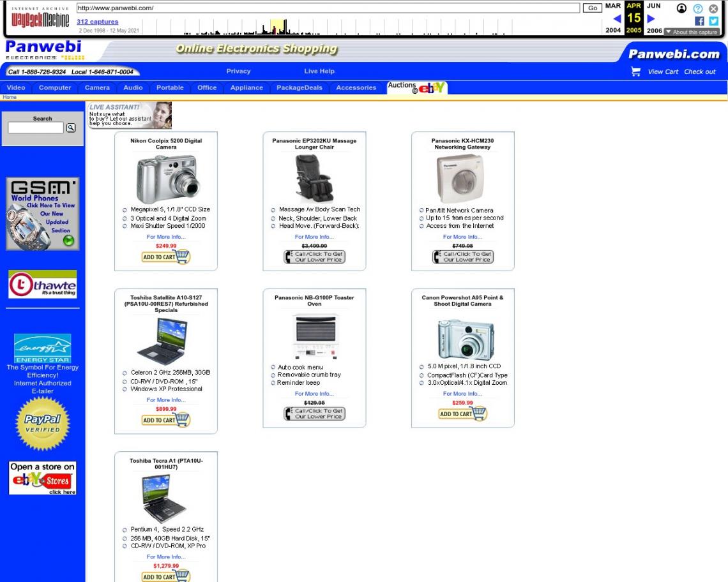
Task: Click the search magnifier icon button
Action: [x=71, y=128]
